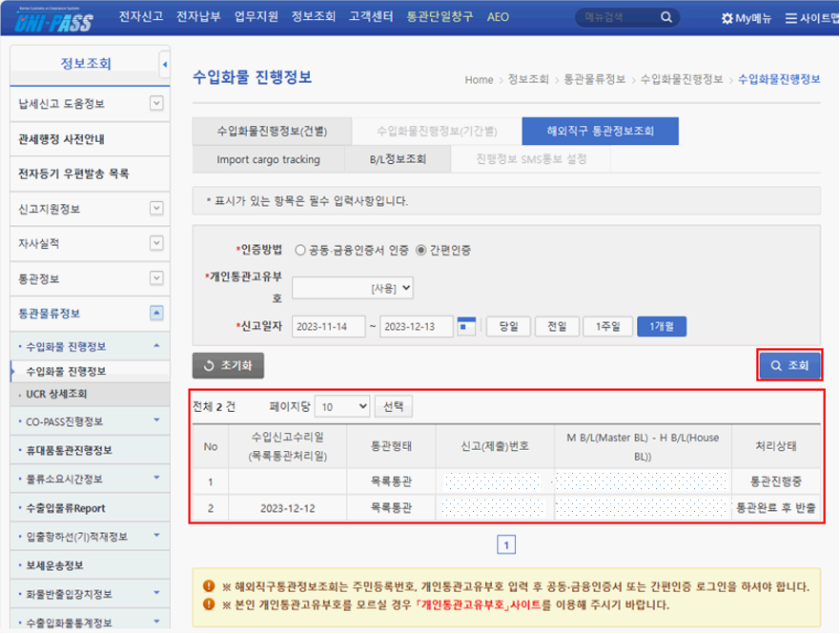Expand 신고지원정보 menu
The image size is (840, 634).
coord(156,208)
